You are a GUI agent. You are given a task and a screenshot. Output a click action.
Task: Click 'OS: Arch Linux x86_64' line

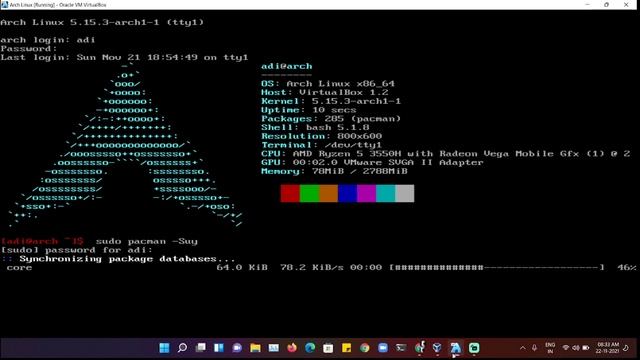[328, 84]
